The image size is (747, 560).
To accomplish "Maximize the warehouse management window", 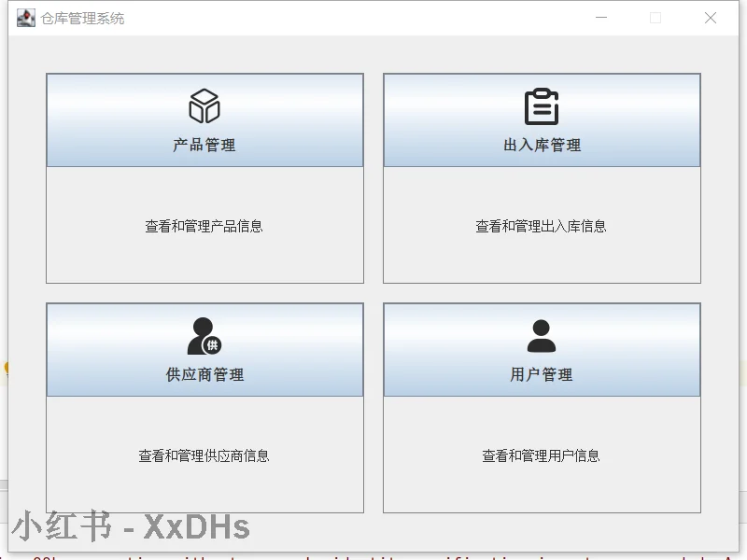I will click(655, 17).
